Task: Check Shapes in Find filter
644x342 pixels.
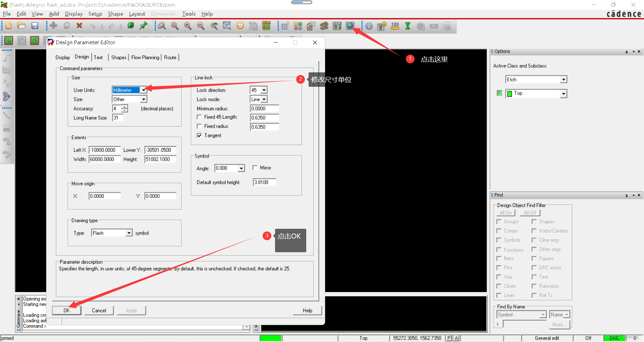Action: (534, 222)
